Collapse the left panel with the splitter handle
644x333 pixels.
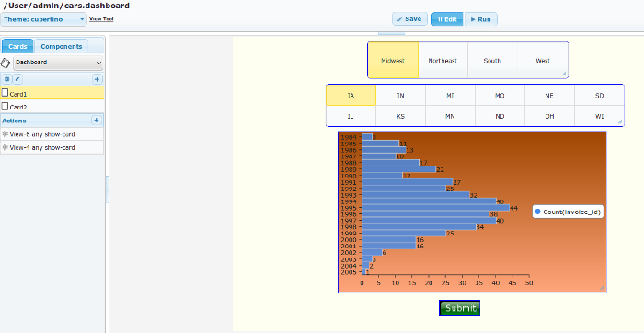pyautogui.click(x=108, y=189)
